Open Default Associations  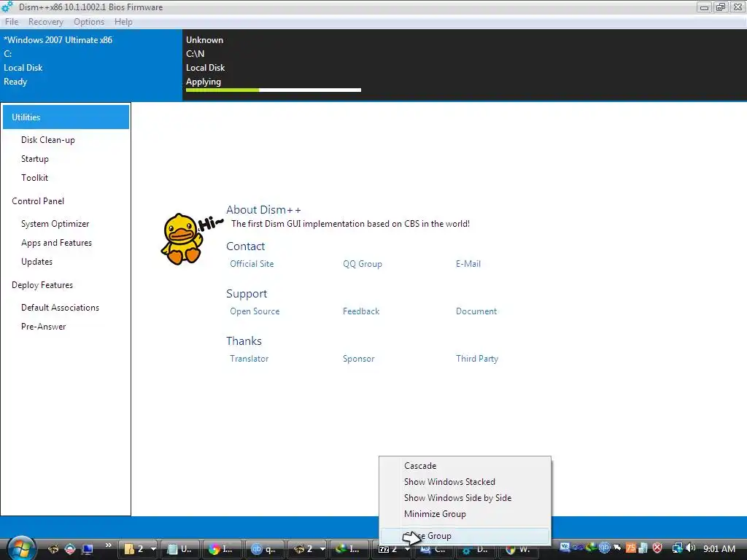click(60, 308)
